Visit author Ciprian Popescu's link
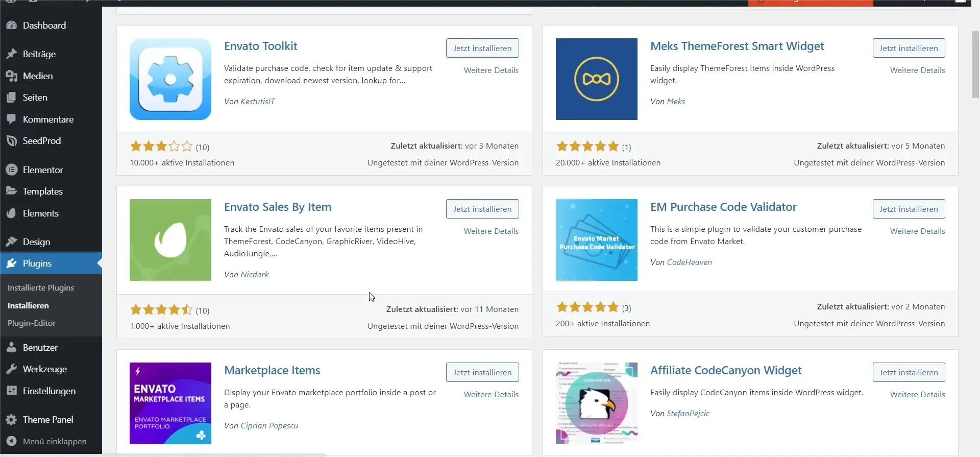Viewport: 980px width, 457px height. point(269,426)
